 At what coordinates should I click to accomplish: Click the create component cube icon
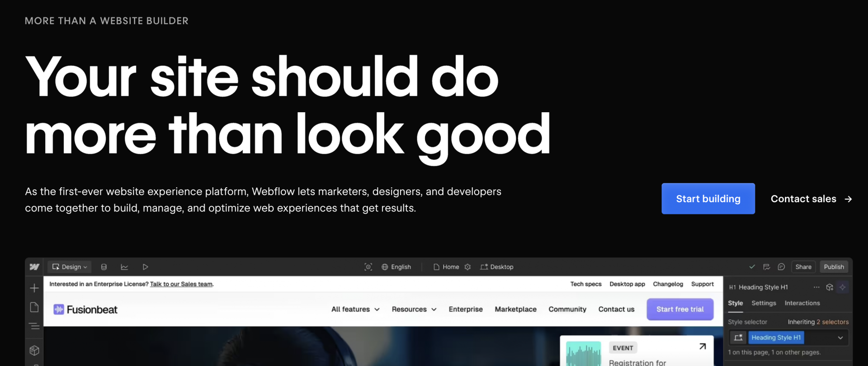(x=830, y=287)
